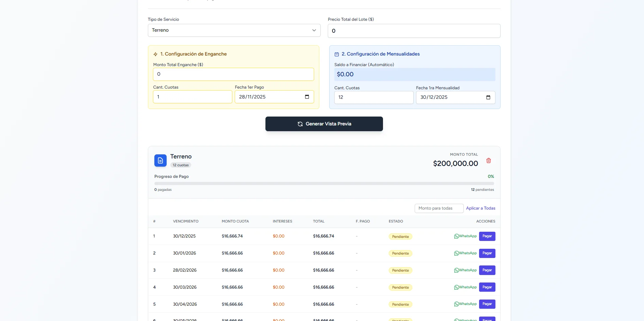Click the INTERESES column header
The image size is (644, 321).
[282, 221]
